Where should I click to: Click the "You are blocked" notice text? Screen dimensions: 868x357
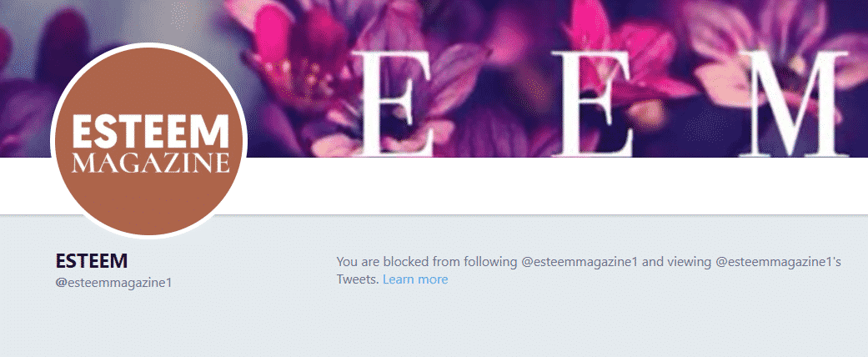point(589,270)
